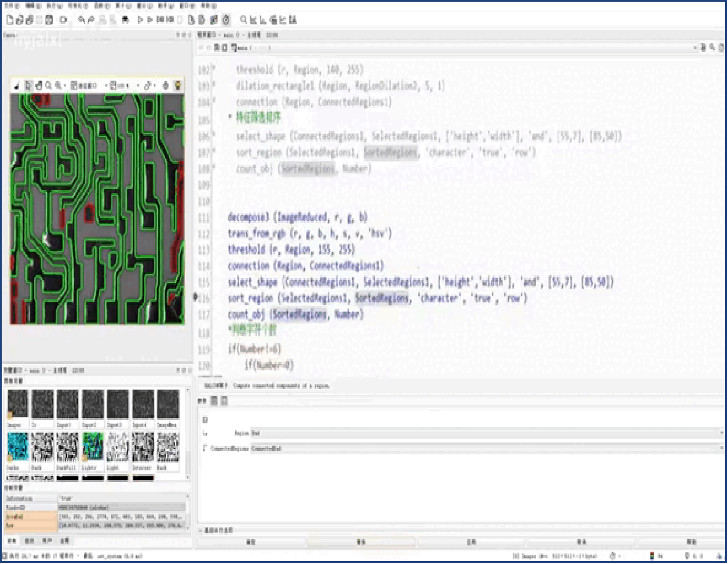This screenshot has width=728, height=564.
Task: Click the binoculars find icon in toolbar
Action: 125,20
